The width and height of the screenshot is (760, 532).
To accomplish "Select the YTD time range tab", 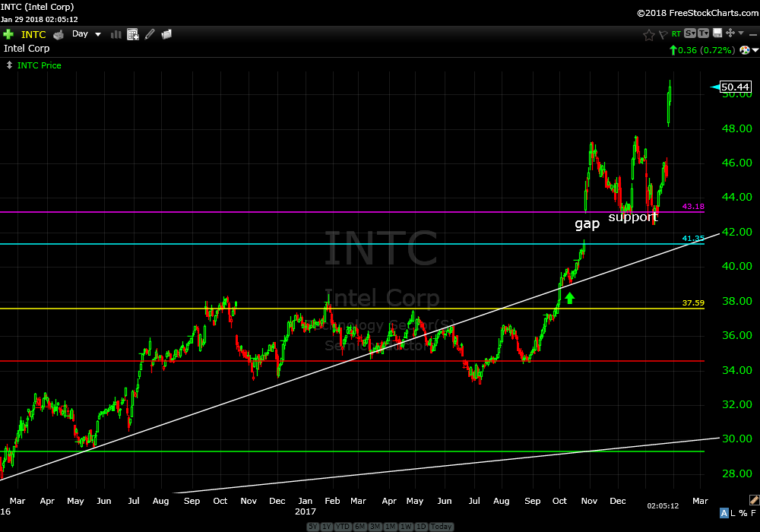I will [342, 527].
